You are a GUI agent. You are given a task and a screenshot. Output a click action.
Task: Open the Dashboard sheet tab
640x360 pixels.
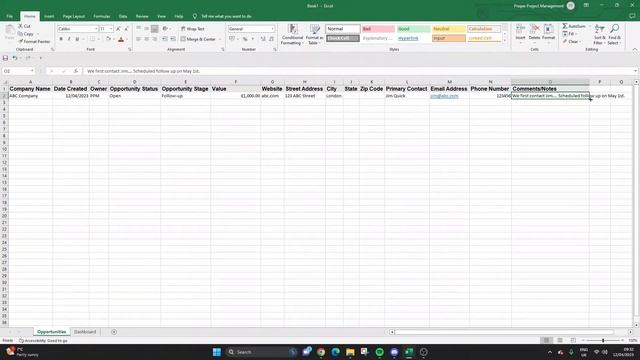(x=85, y=332)
